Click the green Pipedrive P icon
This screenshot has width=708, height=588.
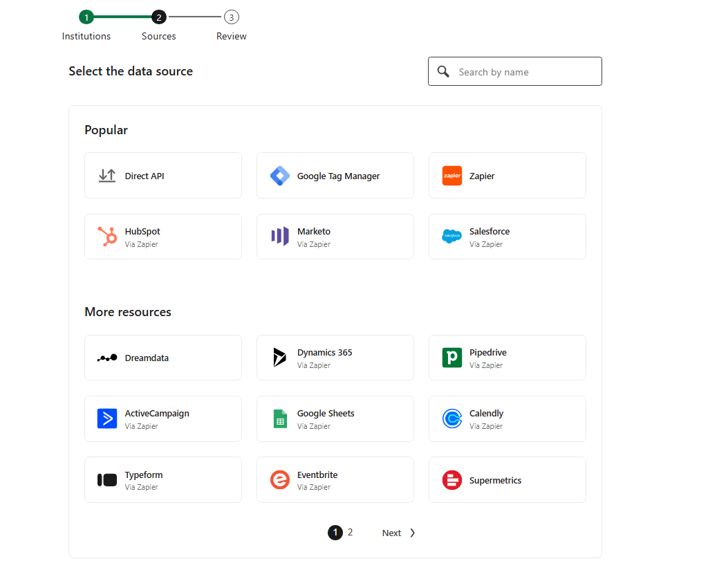(x=452, y=358)
